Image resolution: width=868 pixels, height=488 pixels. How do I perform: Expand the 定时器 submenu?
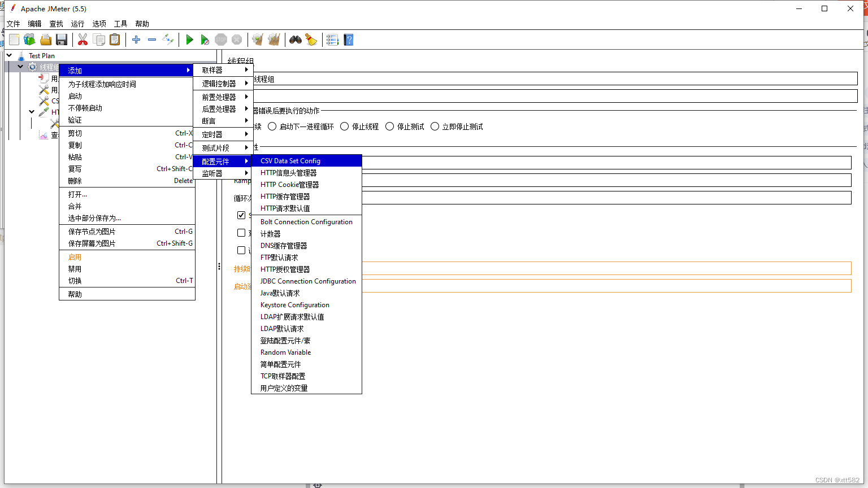click(x=223, y=134)
